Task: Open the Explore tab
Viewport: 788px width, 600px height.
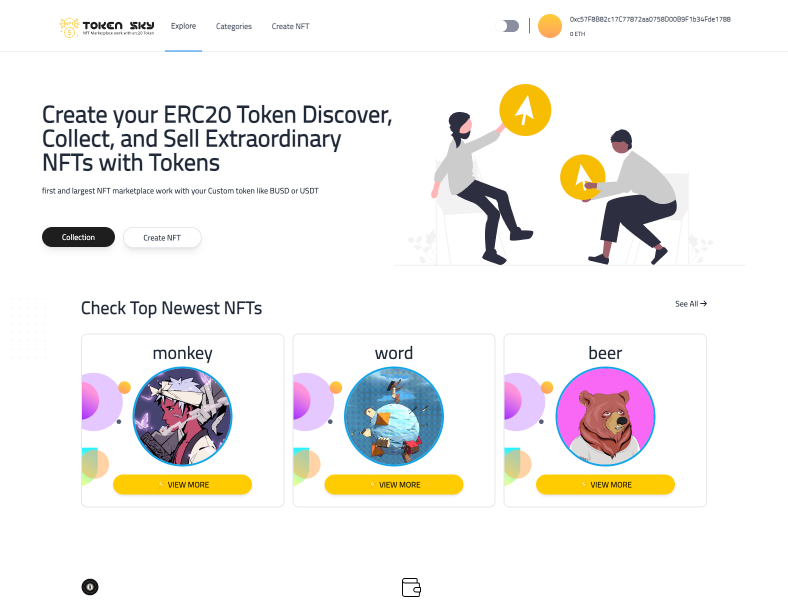Action: 183,26
